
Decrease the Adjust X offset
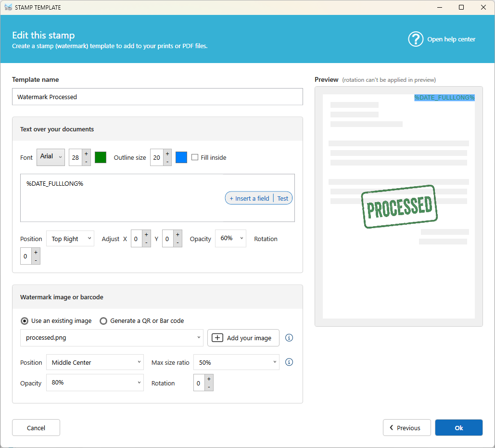(x=146, y=243)
